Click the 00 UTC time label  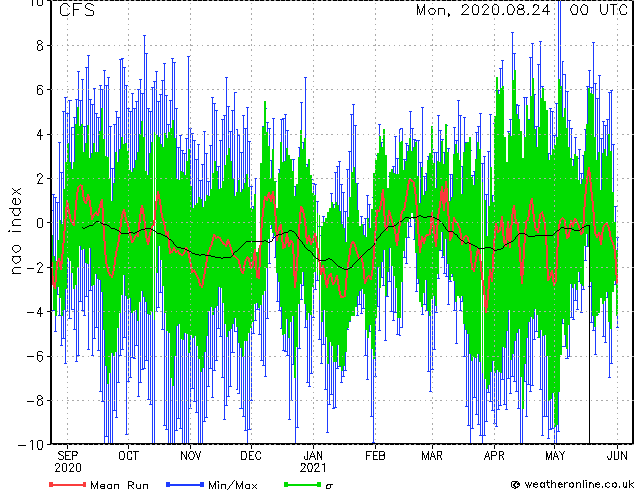coord(599,10)
